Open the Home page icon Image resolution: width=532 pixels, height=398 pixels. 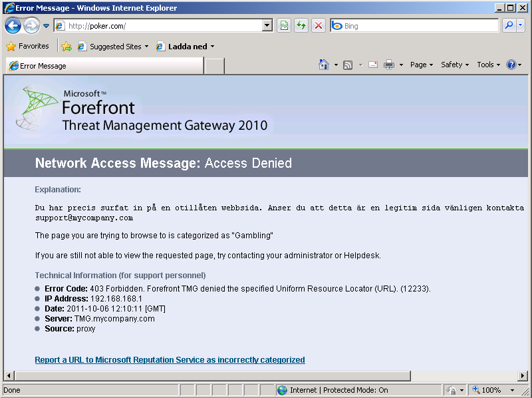click(x=324, y=65)
